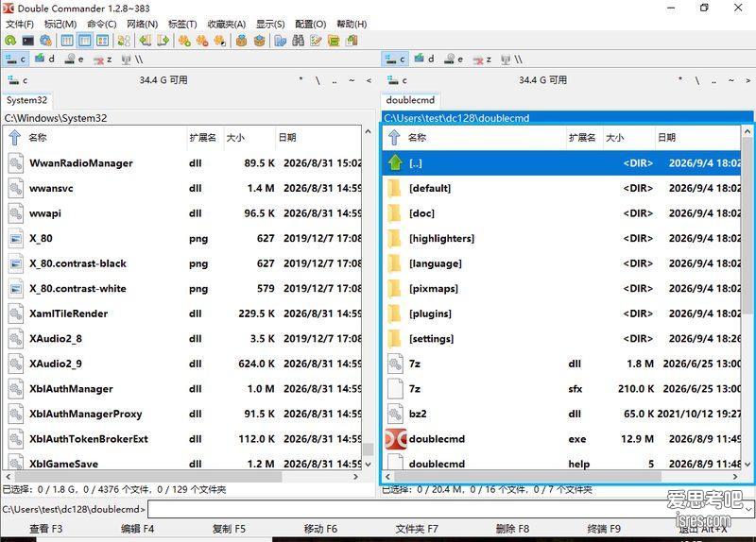Go back in history with the left arrow icon

point(146,41)
